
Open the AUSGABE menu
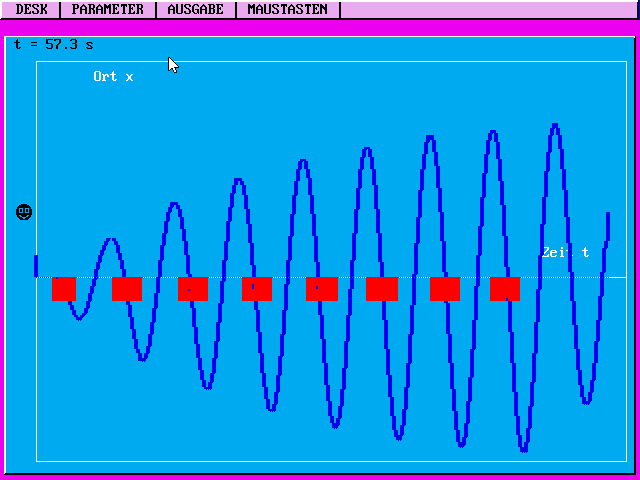195,9
